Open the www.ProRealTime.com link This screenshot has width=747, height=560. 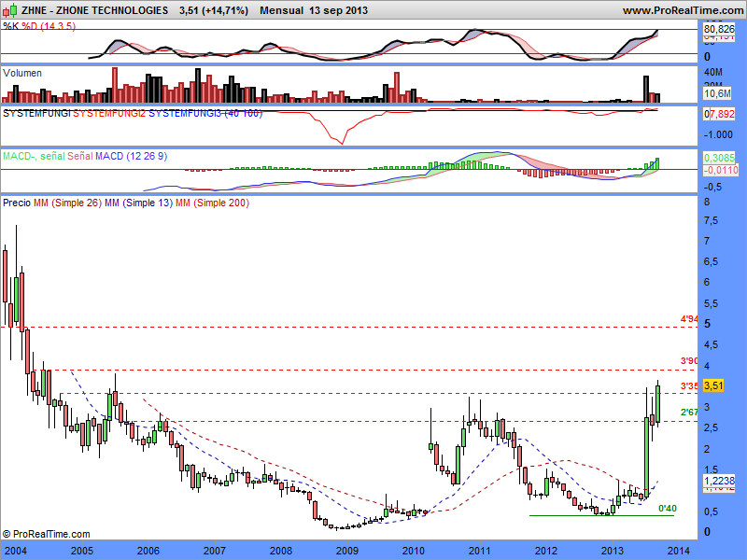[x=683, y=10]
